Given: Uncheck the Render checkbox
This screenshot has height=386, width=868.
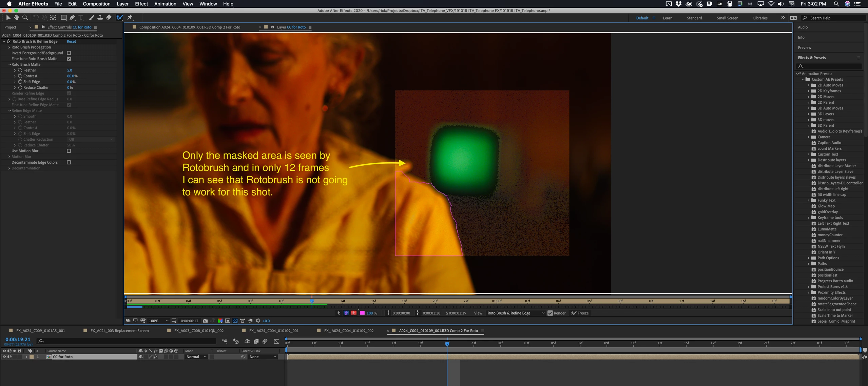Looking at the screenshot, I should [550, 313].
